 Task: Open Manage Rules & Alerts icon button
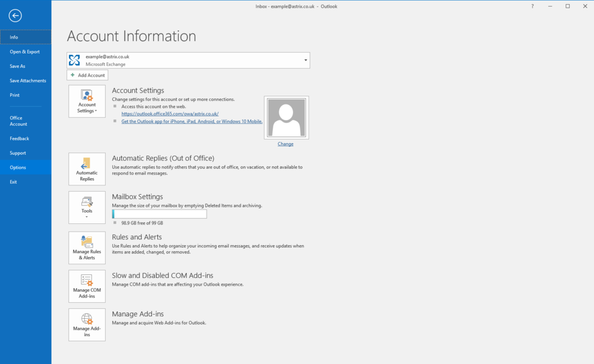point(87,248)
